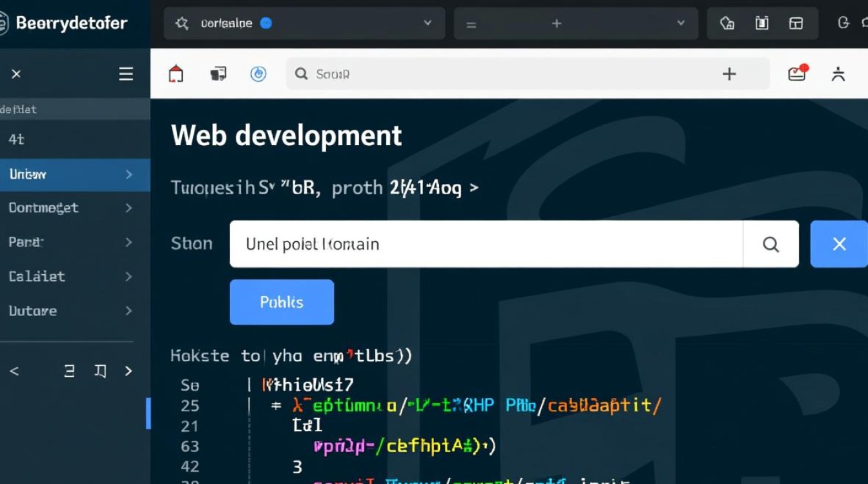The image size is (868, 484).
Task: Click the magnifier icon in the domain field
Action: pyautogui.click(x=770, y=244)
